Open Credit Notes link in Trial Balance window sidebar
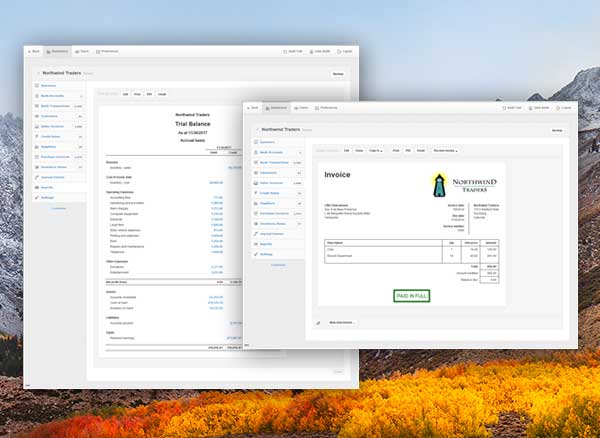600x438 pixels. pos(51,137)
